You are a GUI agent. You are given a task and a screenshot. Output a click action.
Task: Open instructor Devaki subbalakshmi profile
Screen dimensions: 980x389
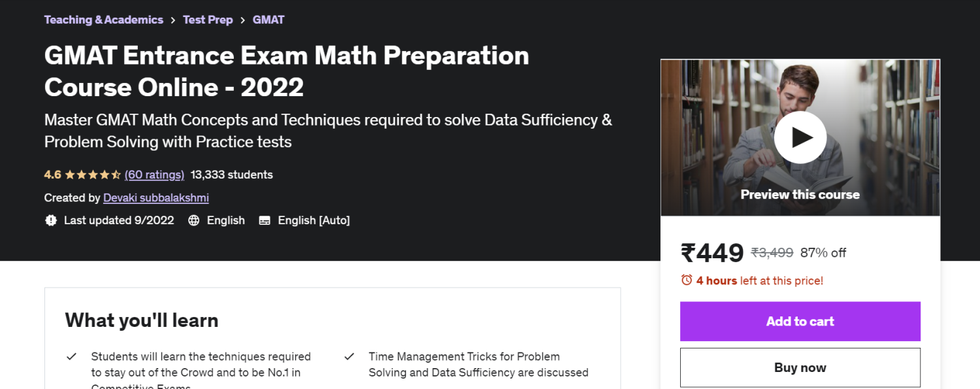156,197
